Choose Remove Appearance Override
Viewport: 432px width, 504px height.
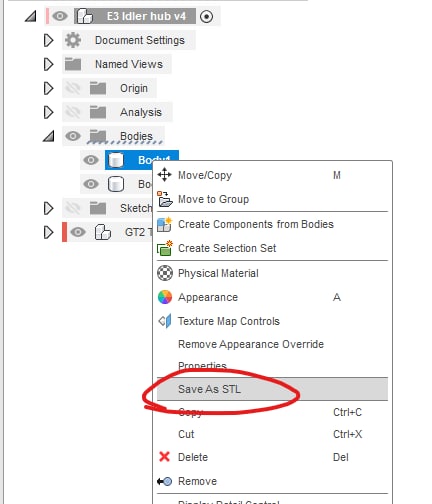click(272, 344)
